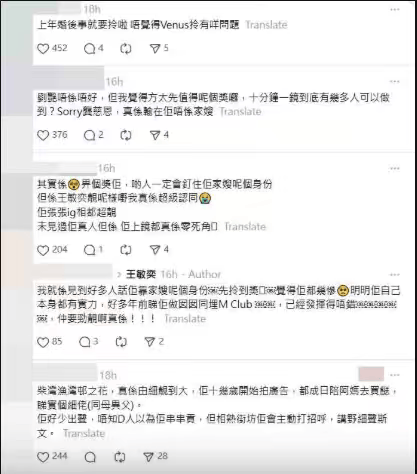The height and width of the screenshot is (474, 417).
Task: Reply to the comment with 204 likes
Action: (90, 250)
